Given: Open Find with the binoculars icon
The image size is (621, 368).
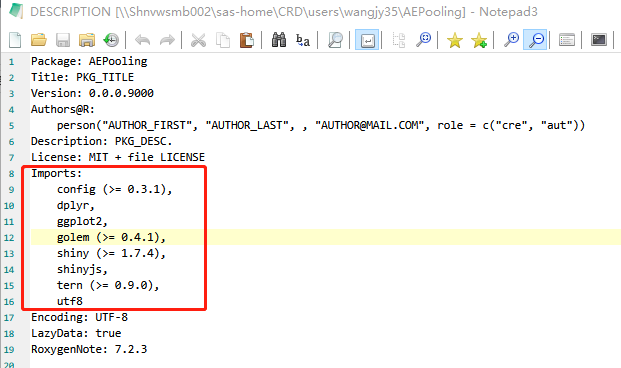Looking at the screenshot, I should tap(279, 40).
